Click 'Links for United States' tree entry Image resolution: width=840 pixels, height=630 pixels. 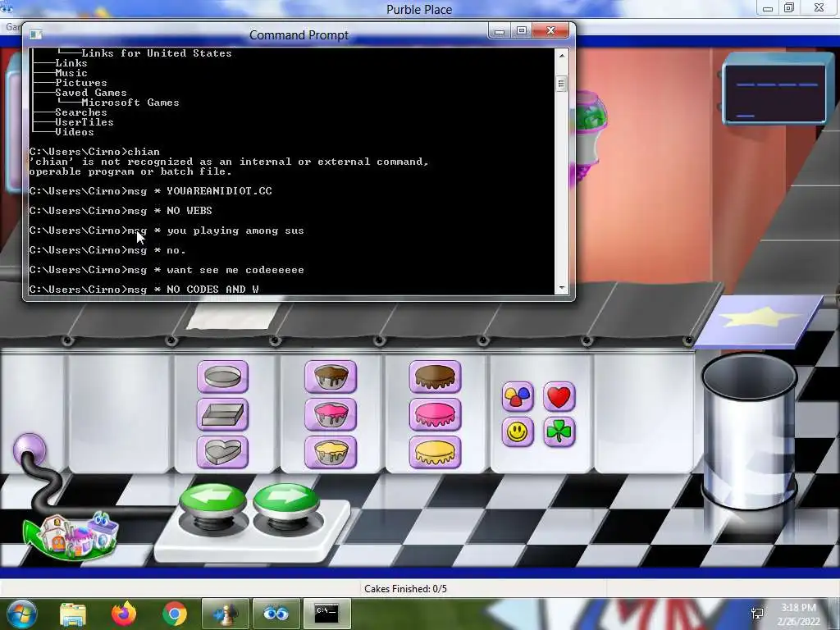point(157,53)
